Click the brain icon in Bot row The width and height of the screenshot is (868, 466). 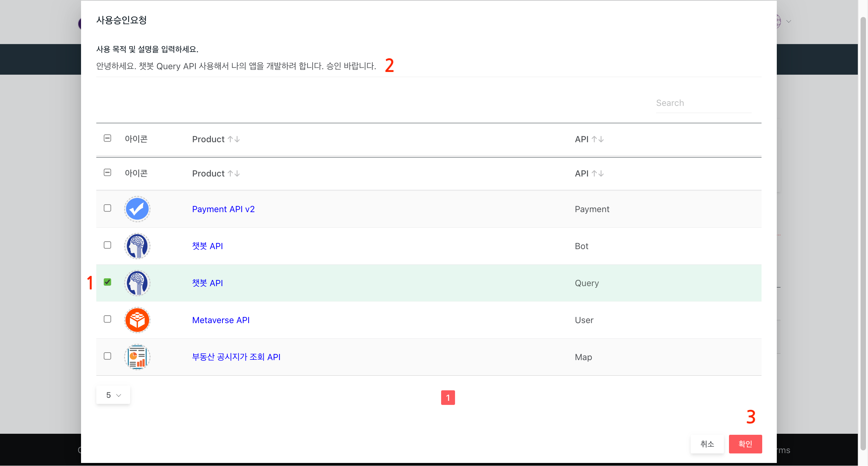click(137, 246)
